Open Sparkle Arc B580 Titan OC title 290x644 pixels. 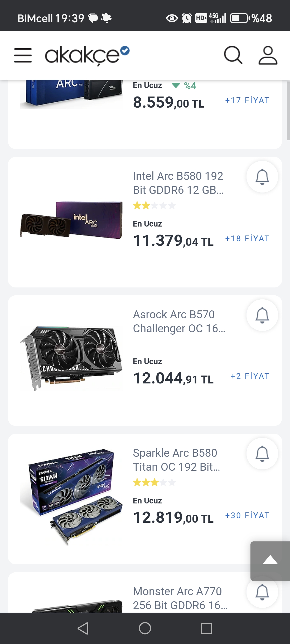click(176, 460)
